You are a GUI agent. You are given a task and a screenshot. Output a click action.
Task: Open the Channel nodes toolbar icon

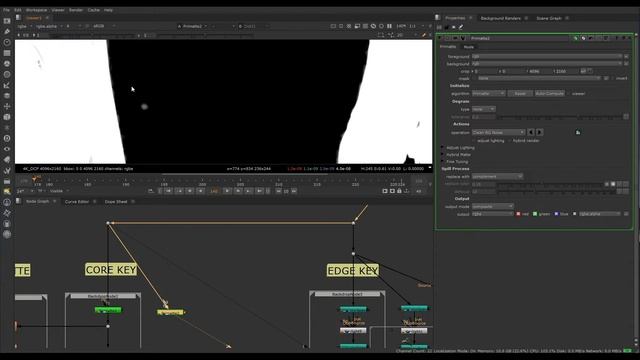tap(7, 53)
